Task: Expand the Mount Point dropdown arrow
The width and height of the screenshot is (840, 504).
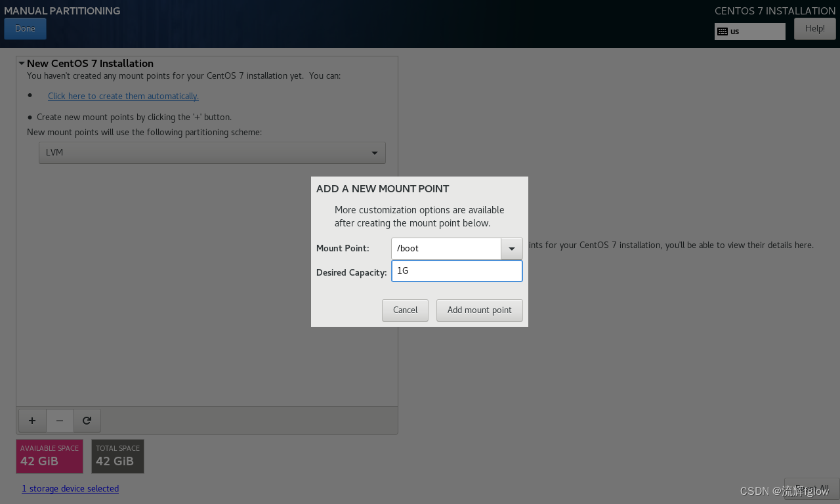Action: point(512,249)
